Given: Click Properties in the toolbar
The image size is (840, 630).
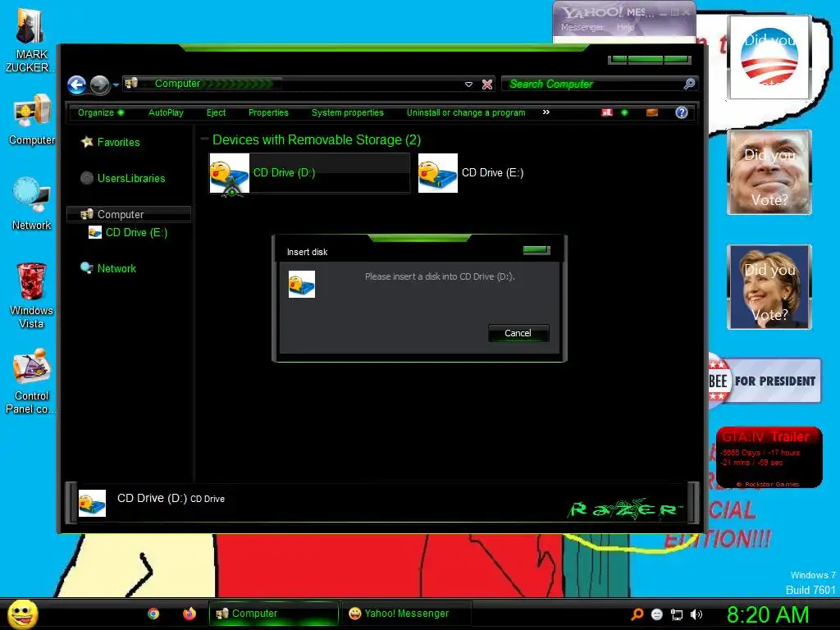Looking at the screenshot, I should pos(268,112).
